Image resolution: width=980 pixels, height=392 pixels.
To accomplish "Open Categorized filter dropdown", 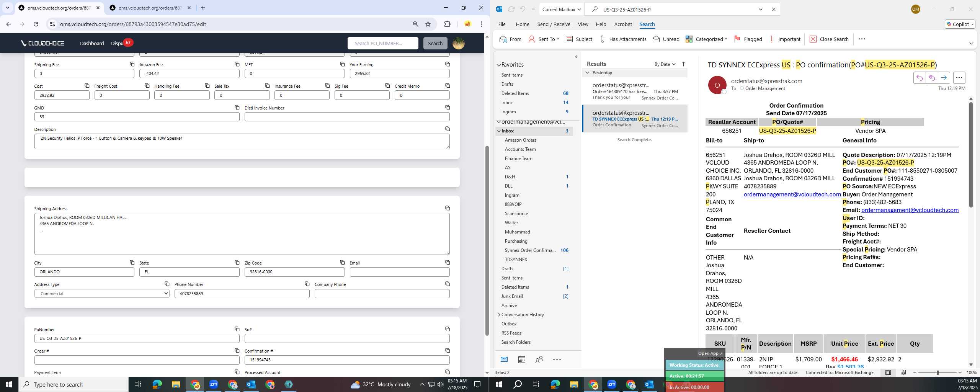I will click(x=706, y=39).
